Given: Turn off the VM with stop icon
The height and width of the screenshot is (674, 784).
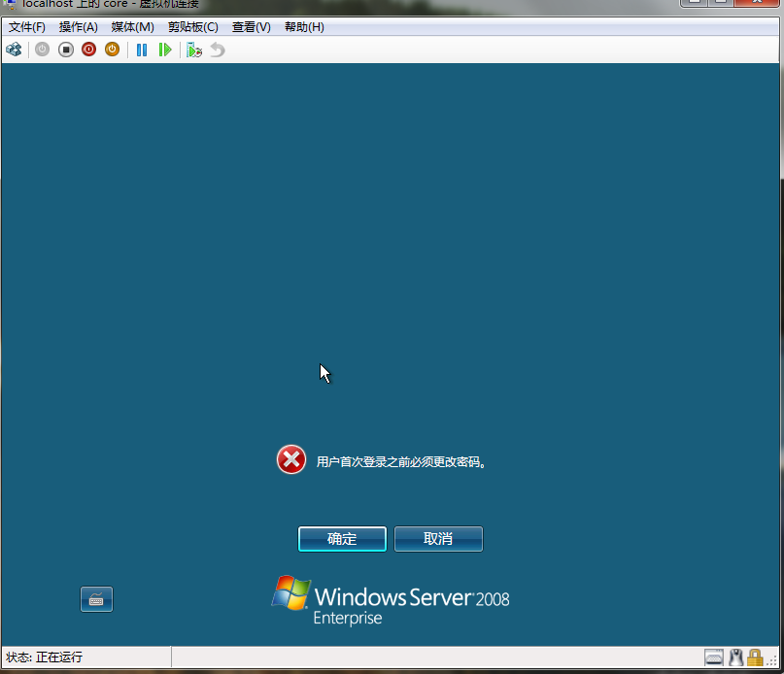Looking at the screenshot, I should point(65,50).
